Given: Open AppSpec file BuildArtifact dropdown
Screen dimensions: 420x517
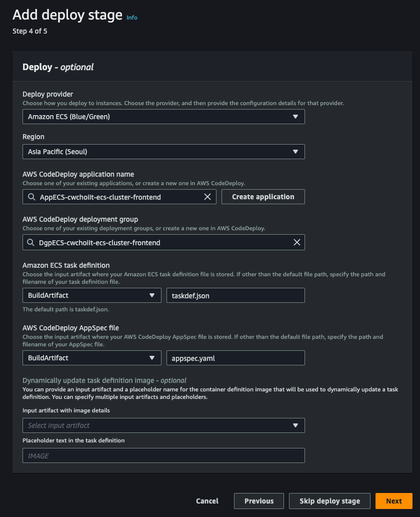Looking at the screenshot, I should click(92, 358).
